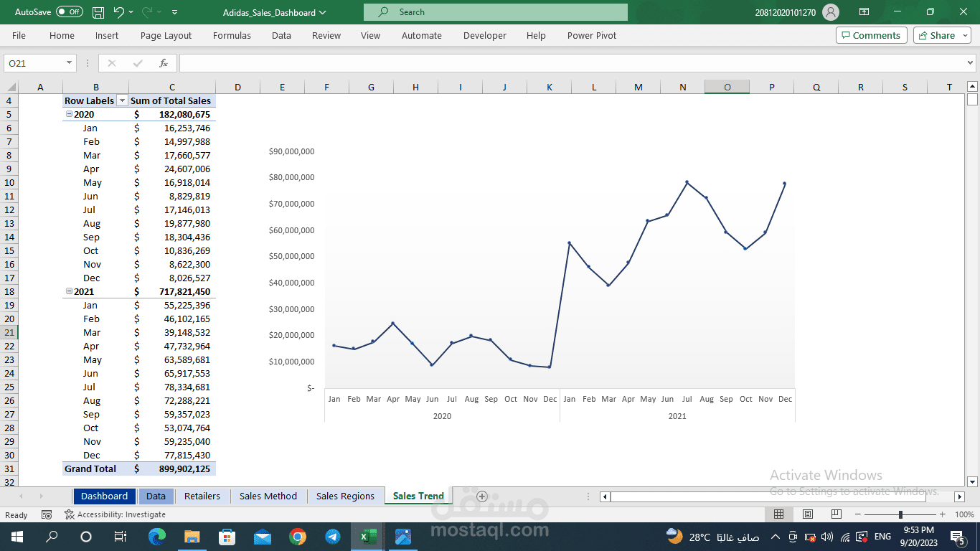Click the formula bar Enter checkmark icon

pyautogui.click(x=137, y=63)
